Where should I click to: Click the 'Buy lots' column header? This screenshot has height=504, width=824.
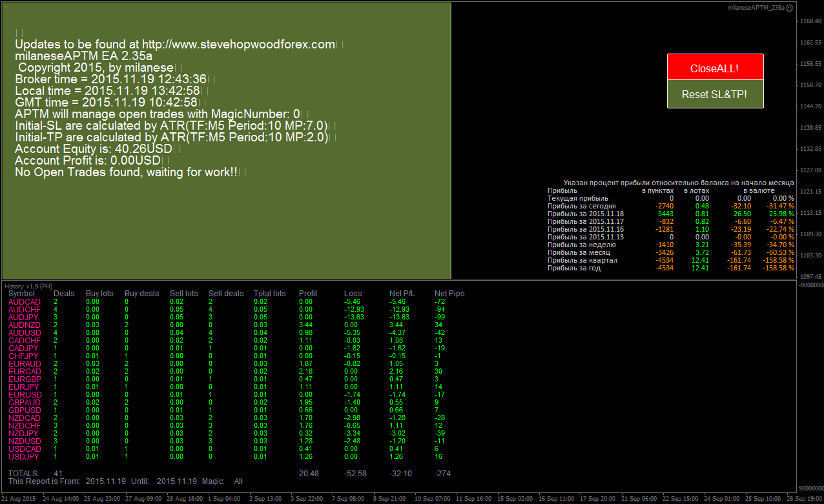(99, 294)
